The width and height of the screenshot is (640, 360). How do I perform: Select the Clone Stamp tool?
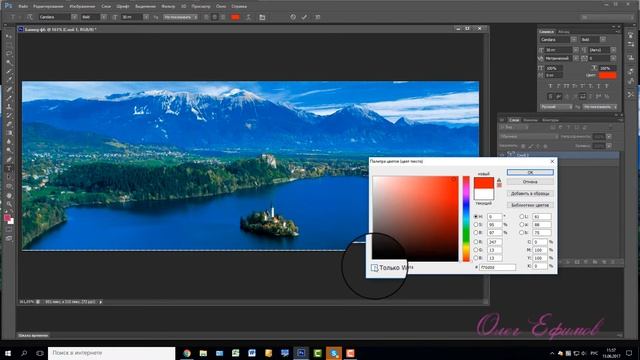(9, 107)
